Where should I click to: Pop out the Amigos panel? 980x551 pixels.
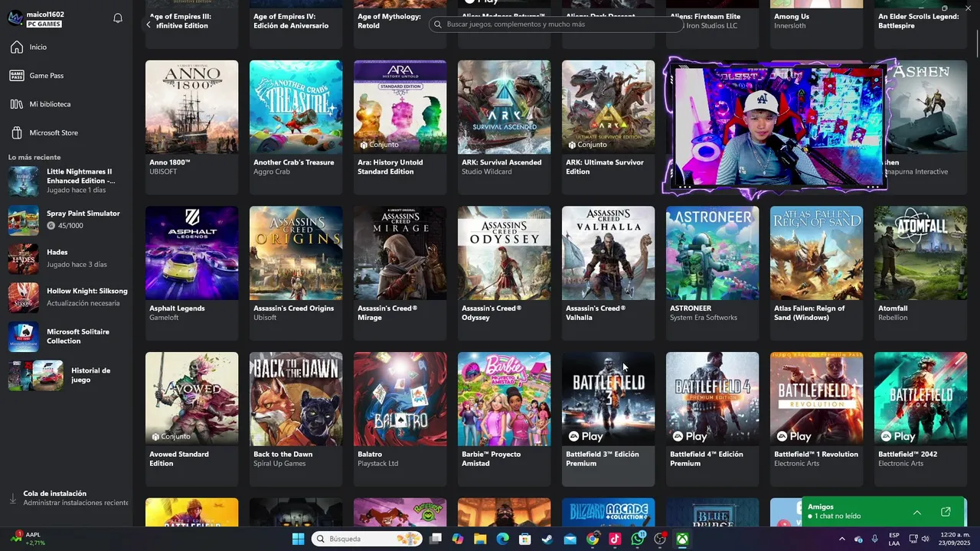946,512
